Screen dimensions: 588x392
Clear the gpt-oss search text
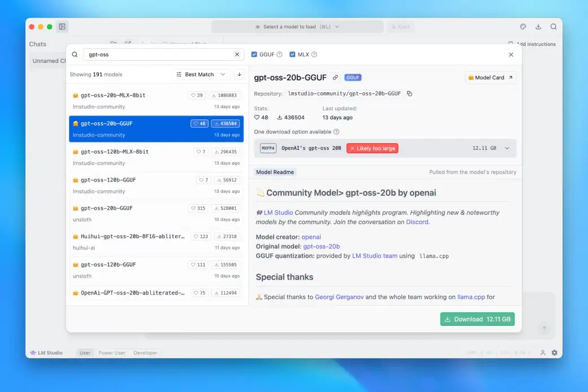(x=237, y=54)
